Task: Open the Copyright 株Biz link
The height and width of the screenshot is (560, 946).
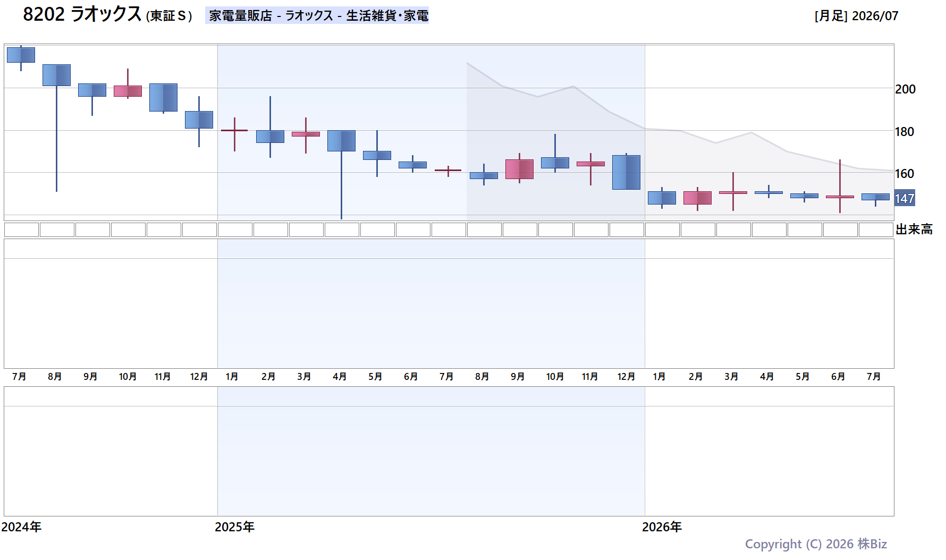Action: (816, 544)
